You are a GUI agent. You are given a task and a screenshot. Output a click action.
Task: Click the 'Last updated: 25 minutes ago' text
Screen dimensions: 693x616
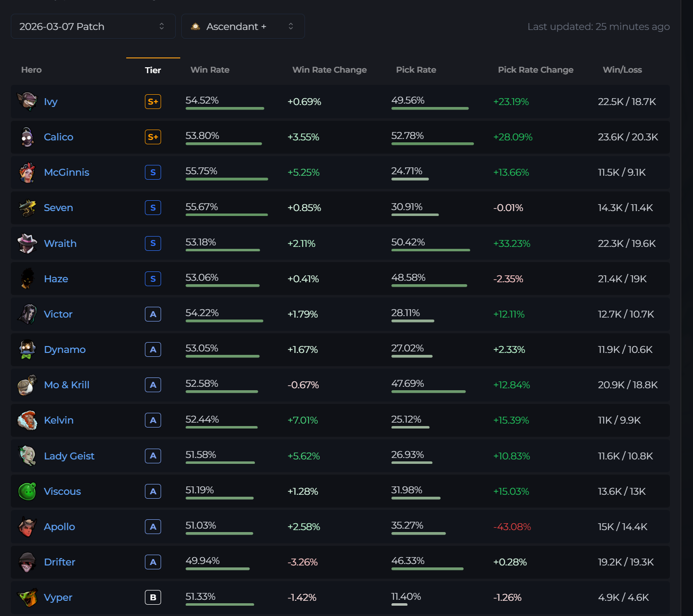click(x=599, y=27)
